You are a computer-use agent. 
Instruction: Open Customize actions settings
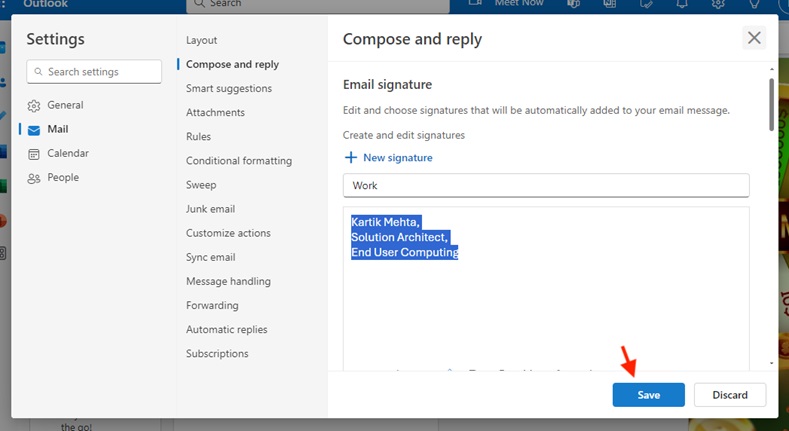[x=228, y=233]
